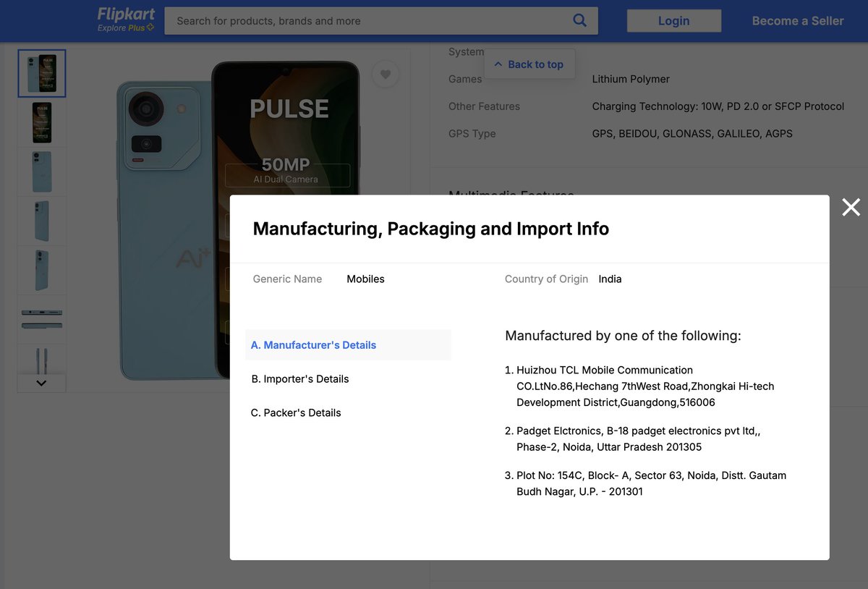Click 'Lithium Polymer' specification value

click(x=631, y=79)
